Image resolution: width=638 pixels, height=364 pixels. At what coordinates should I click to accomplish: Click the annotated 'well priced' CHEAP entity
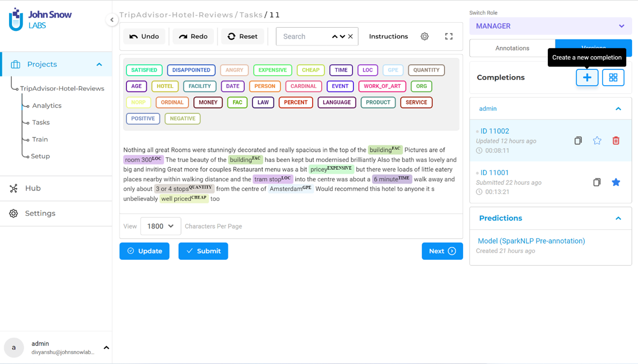[x=184, y=198]
